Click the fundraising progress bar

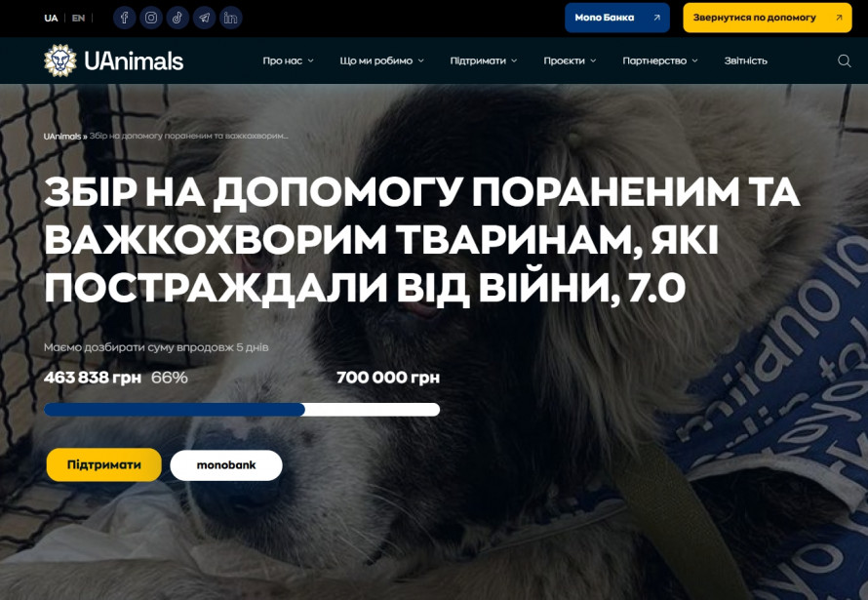click(242, 410)
